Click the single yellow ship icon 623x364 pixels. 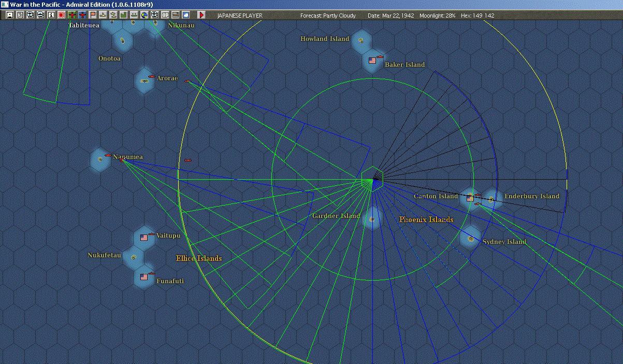(x=103, y=15)
